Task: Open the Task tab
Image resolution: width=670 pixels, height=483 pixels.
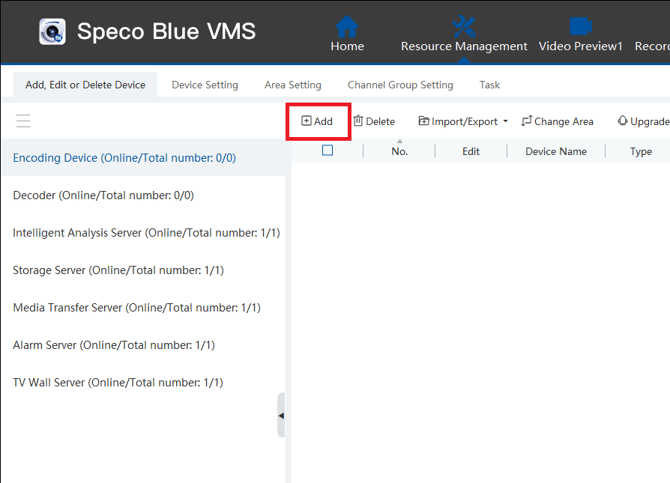Action: coord(489,85)
